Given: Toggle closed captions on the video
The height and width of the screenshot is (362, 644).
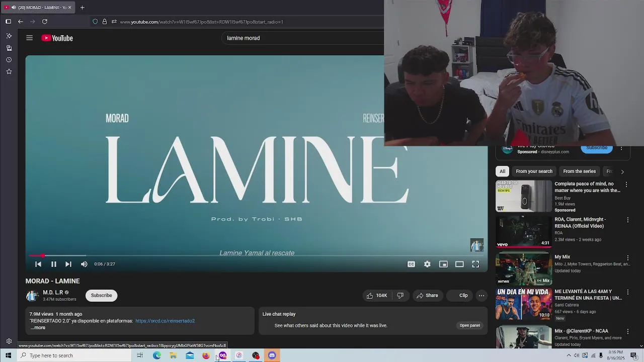Looking at the screenshot, I should [x=411, y=264].
